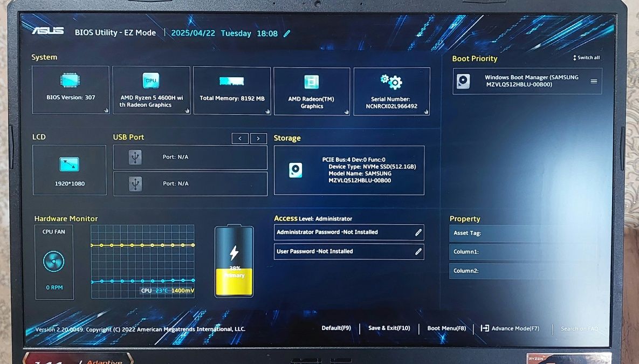Click the first USB row Port: N/A
639x364 pixels.
tap(190, 157)
